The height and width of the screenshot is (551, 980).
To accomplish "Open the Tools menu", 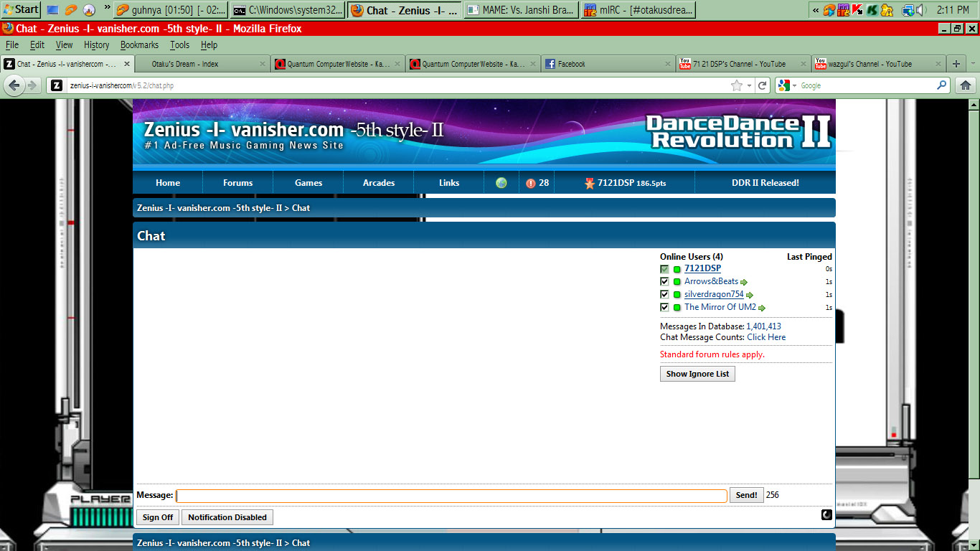I will (180, 44).
